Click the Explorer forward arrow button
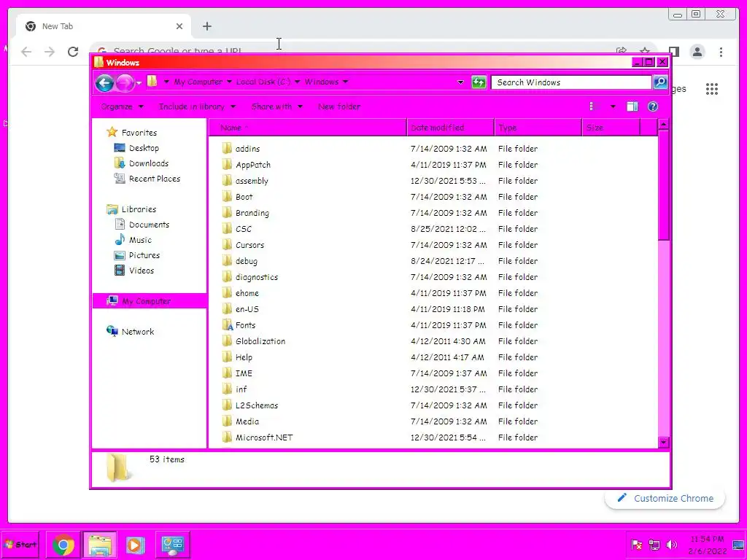Image resolution: width=747 pixels, height=560 pixels. click(125, 82)
